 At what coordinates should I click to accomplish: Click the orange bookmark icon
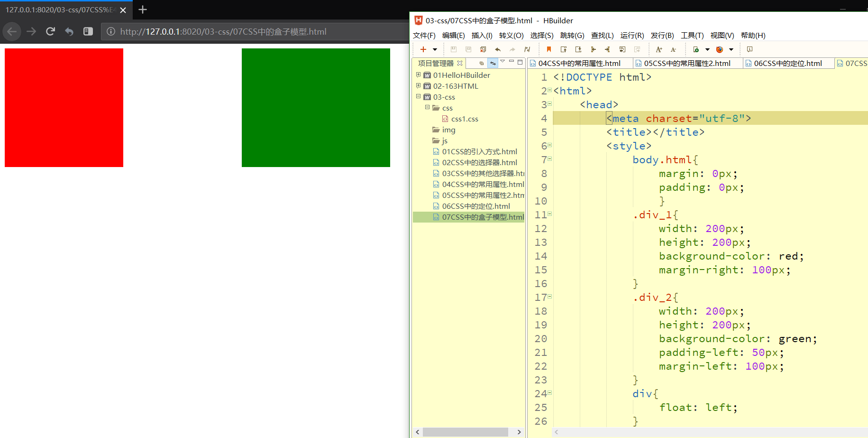[x=549, y=49]
